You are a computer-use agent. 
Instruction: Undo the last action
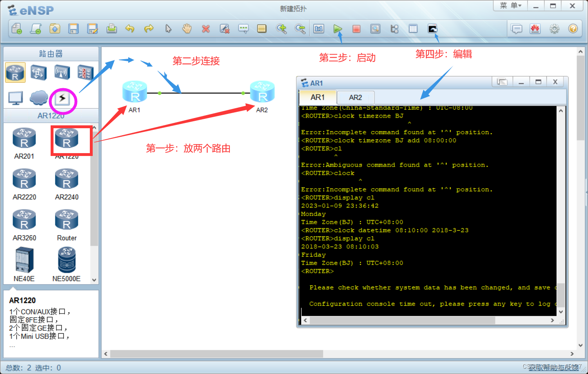click(x=130, y=29)
